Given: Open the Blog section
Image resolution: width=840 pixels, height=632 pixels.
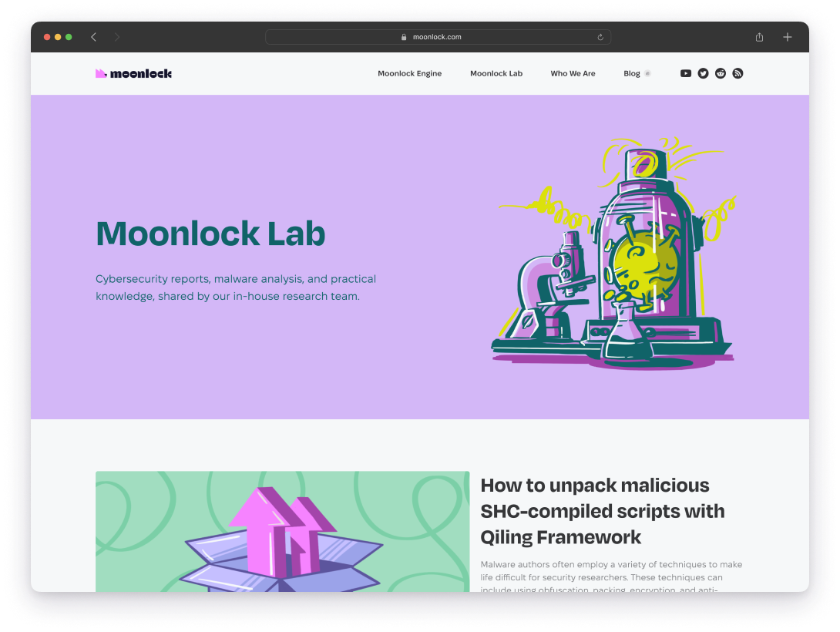Looking at the screenshot, I should tap(632, 73).
